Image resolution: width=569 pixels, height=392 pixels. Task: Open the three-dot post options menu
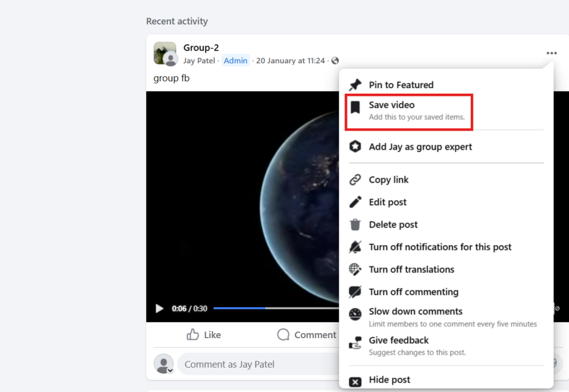pos(551,53)
